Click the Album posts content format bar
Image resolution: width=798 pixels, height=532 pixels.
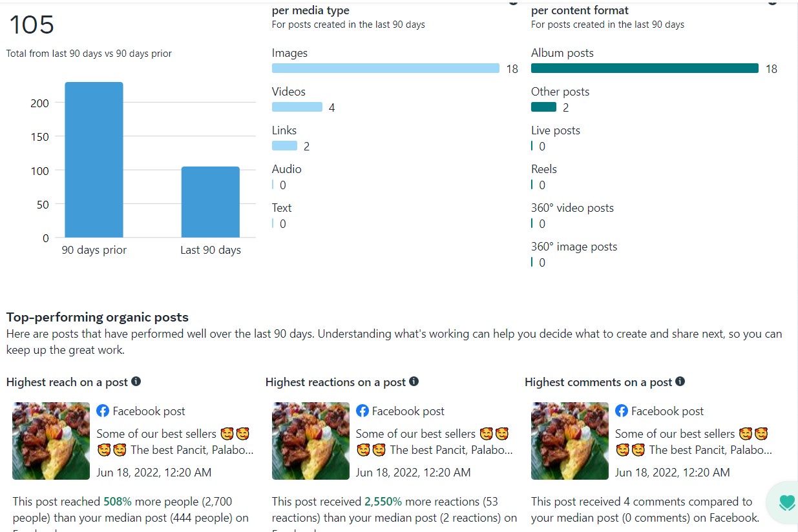645,68
